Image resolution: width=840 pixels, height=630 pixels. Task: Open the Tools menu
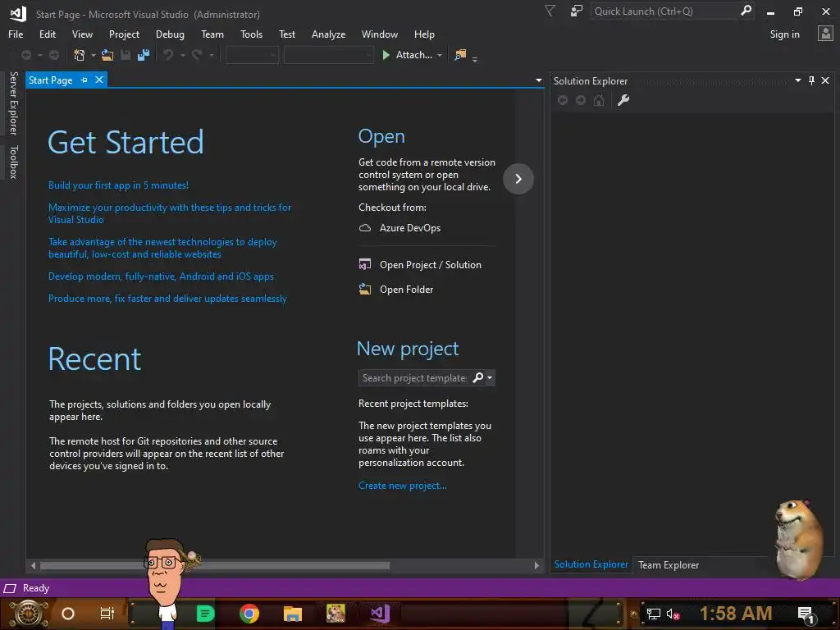(251, 34)
